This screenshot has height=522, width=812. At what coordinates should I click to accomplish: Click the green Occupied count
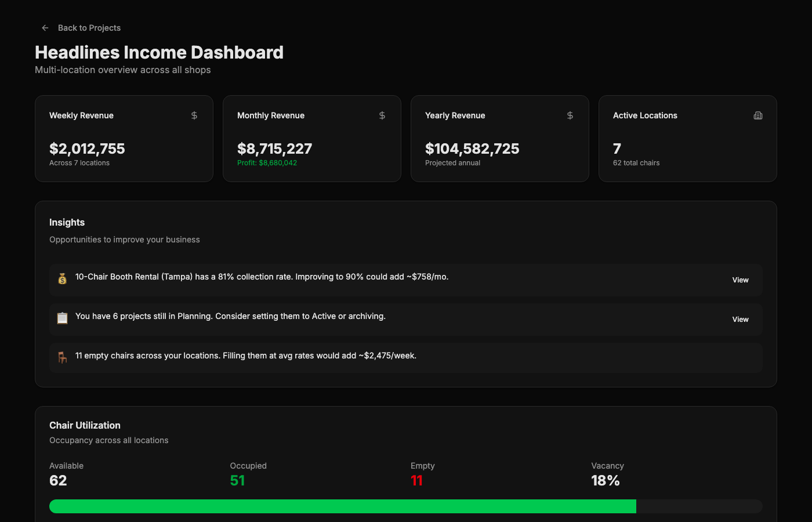coord(237,481)
